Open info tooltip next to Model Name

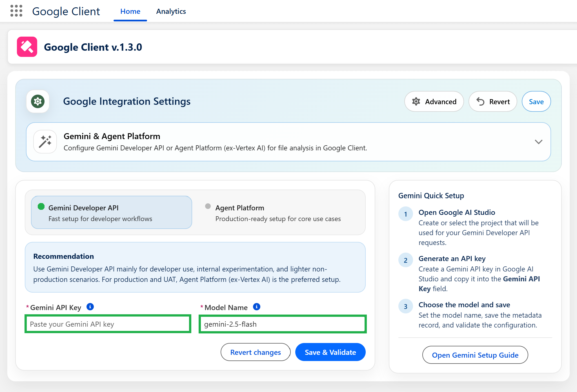pyautogui.click(x=257, y=307)
